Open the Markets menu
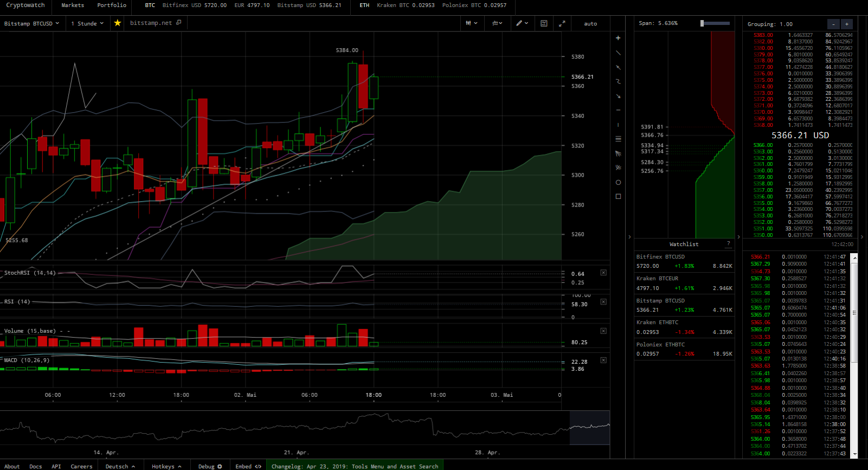Screen dimensions: 868x470 73,5
